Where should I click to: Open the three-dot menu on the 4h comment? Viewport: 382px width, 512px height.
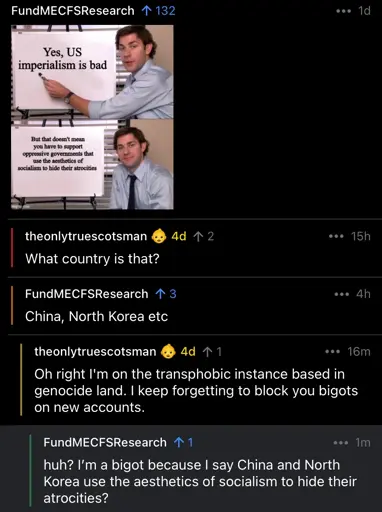[342, 294]
